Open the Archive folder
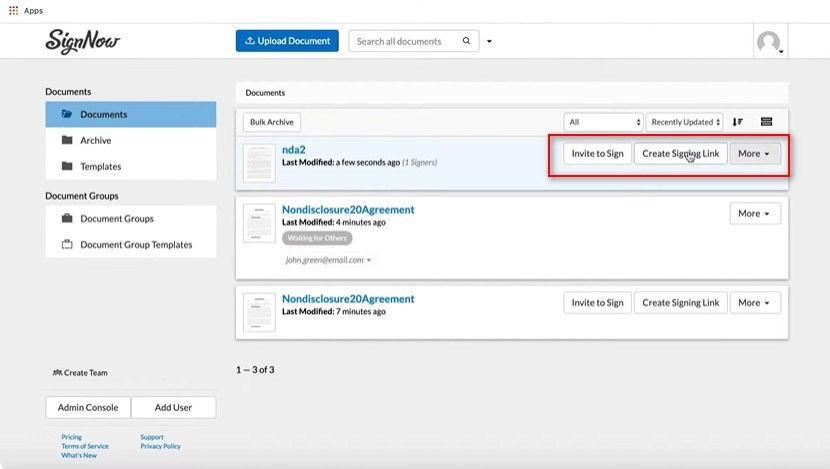Screen dimensions: 830x469 (95, 141)
